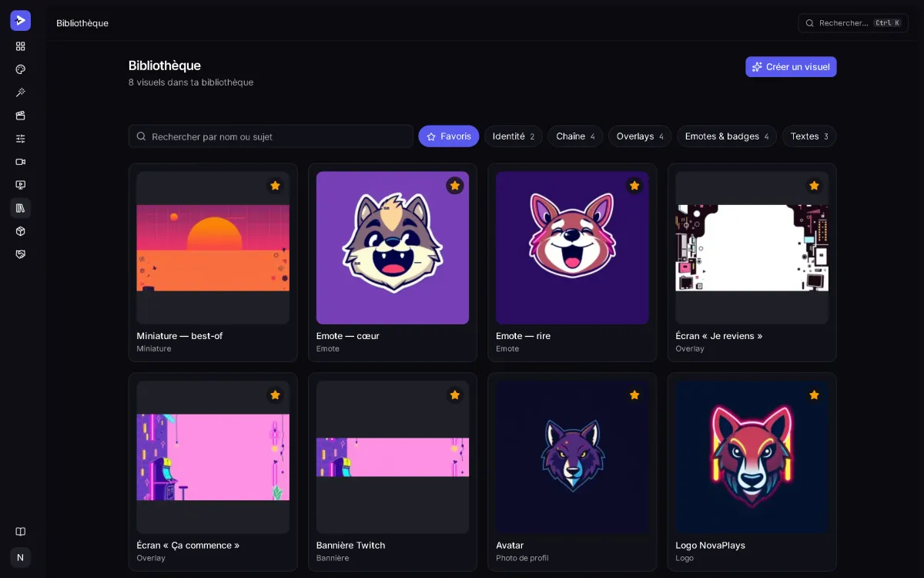Screen dimensions: 924x578
Task: Click the Emote — rire title
Action: point(524,336)
